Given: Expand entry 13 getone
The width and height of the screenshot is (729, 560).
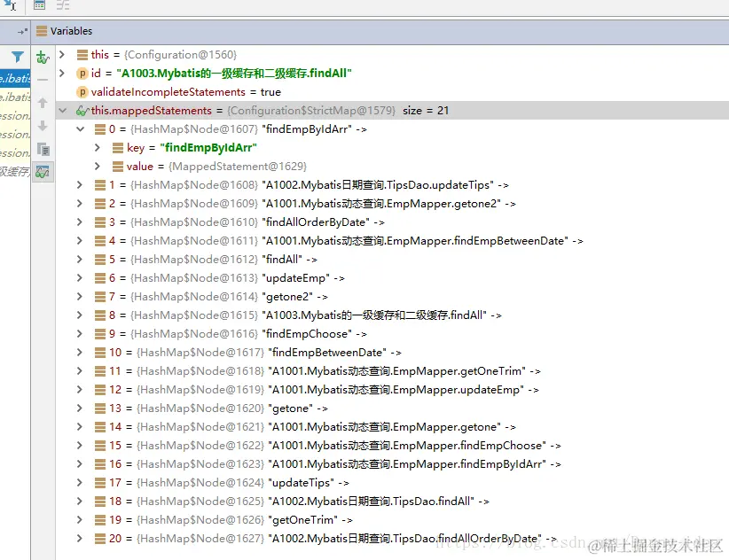Looking at the screenshot, I should [80, 408].
